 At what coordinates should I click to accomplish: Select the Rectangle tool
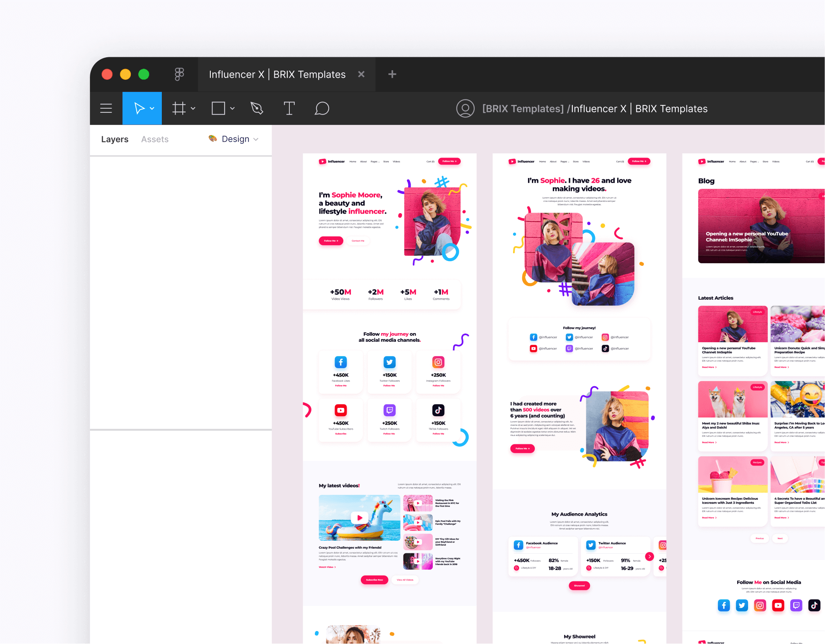[x=219, y=108]
